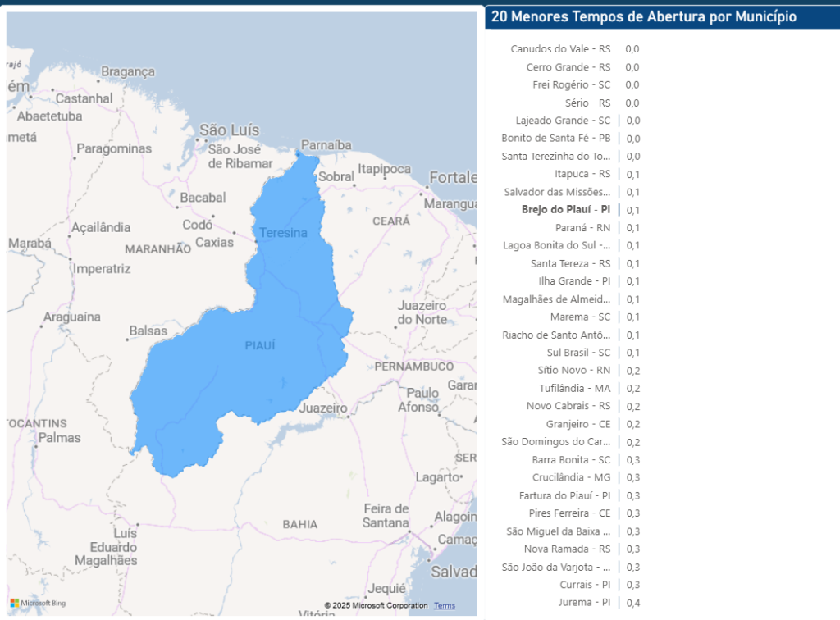Click the Microsoft Corporation copyright text
Viewport: 840px width, 620px height.
click(376, 606)
